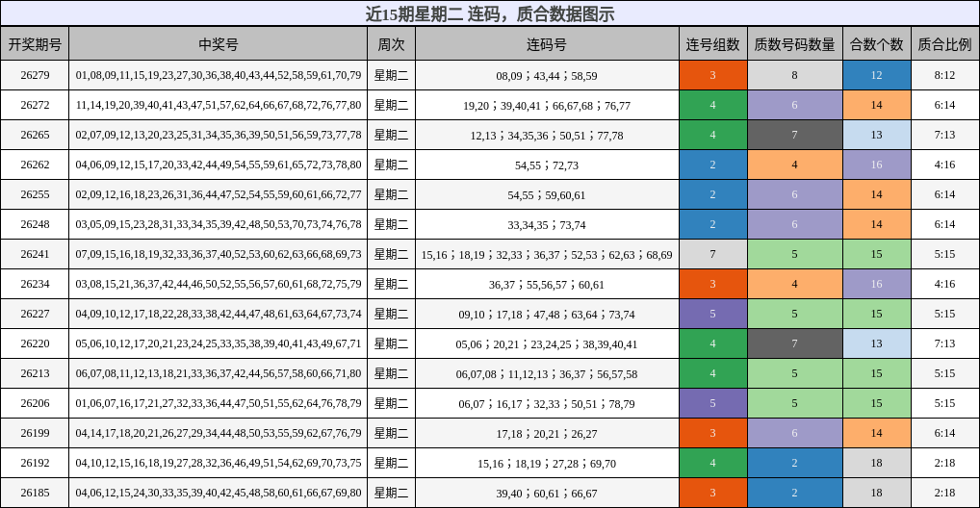This screenshot has height=508, width=980.
Task: Select draw number 26279
Action: click(x=35, y=75)
